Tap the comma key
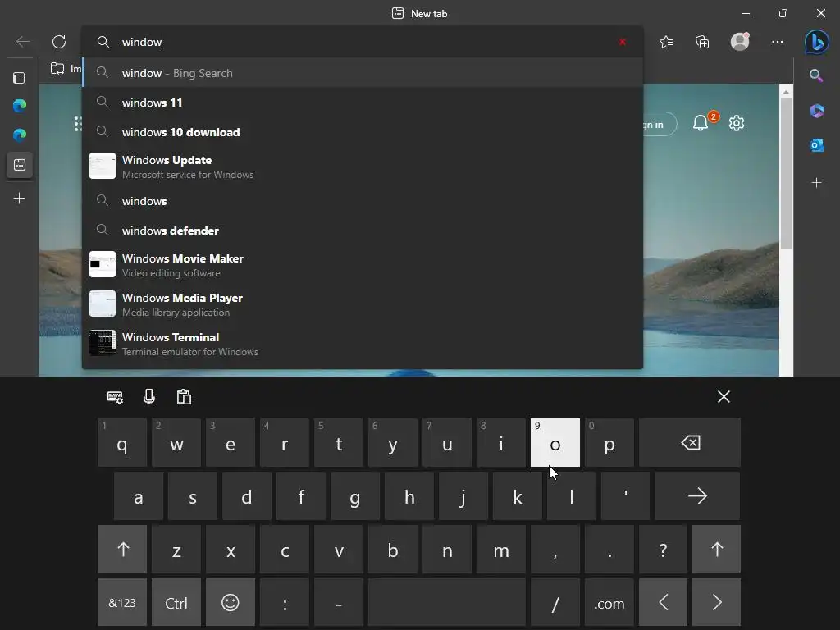 pyautogui.click(x=555, y=549)
